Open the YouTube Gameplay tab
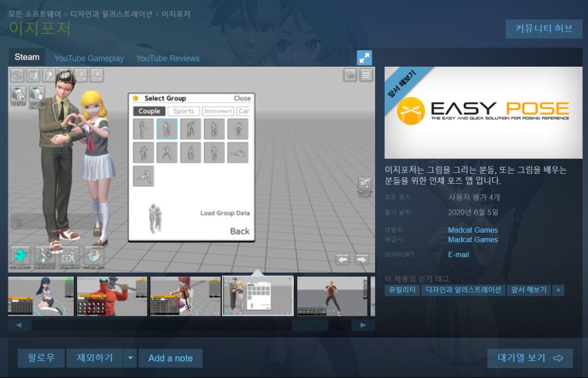 pos(89,59)
